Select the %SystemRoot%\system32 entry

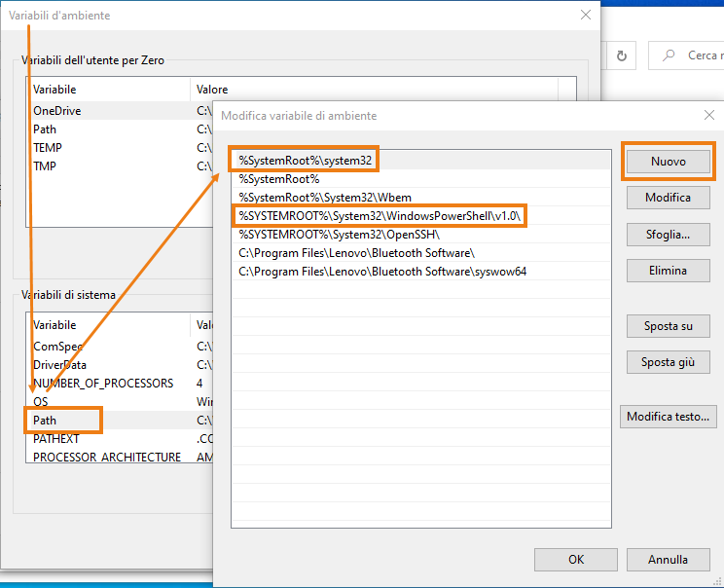[x=307, y=160]
